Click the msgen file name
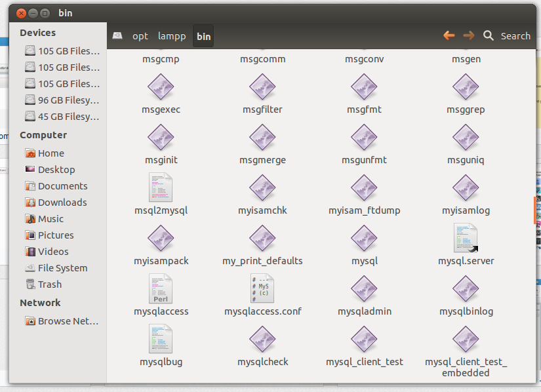Image resolution: width=541 pixels, height=392 pixels. [466, 59]
